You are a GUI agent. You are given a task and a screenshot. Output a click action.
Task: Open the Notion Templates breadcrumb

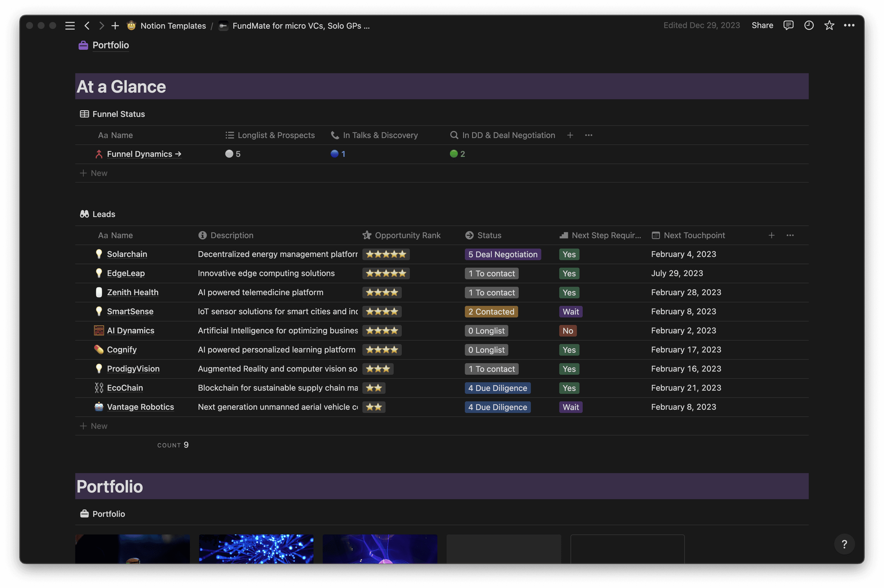(x=173, y=25)
